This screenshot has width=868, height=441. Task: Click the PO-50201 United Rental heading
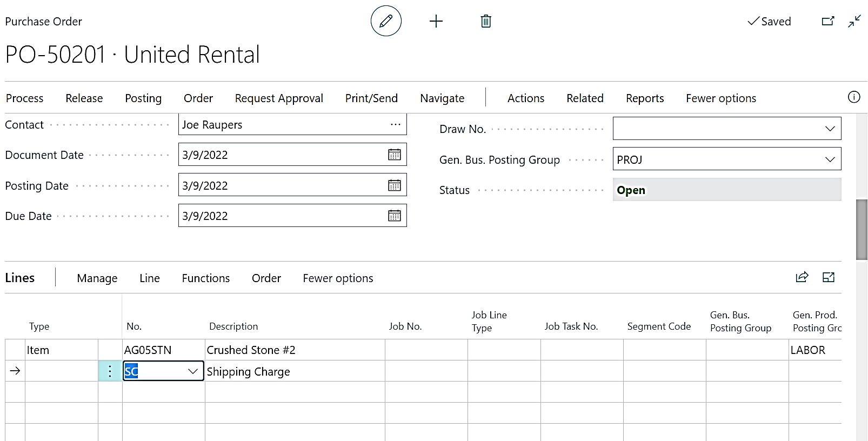tap(132, 55)
